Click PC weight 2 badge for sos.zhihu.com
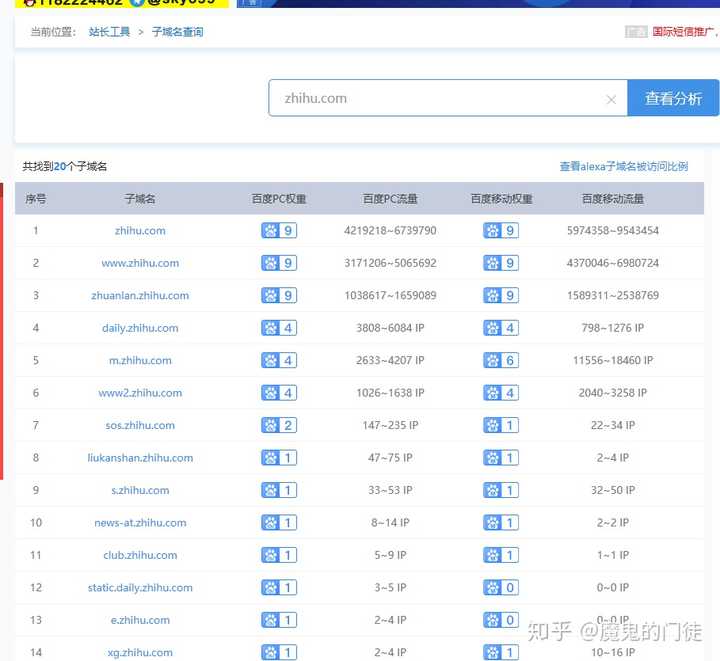Image resolution: width=720 pixels, height=661 pixels. click(279, 425)
